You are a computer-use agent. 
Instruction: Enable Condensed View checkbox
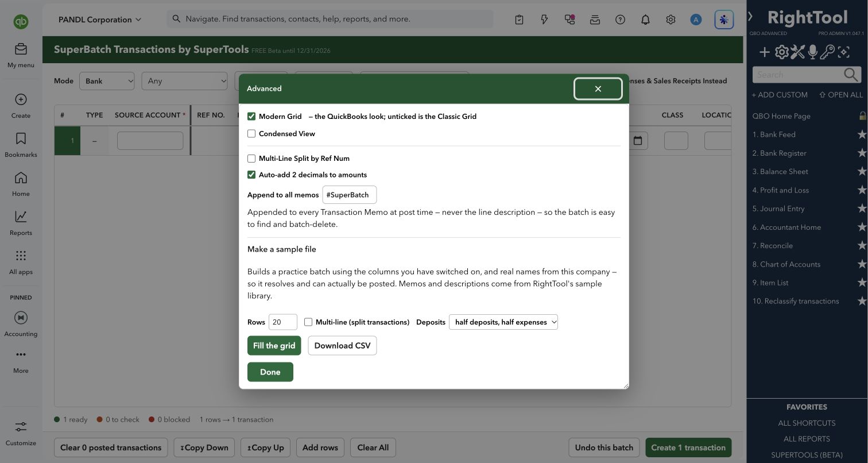coord(251,133)
